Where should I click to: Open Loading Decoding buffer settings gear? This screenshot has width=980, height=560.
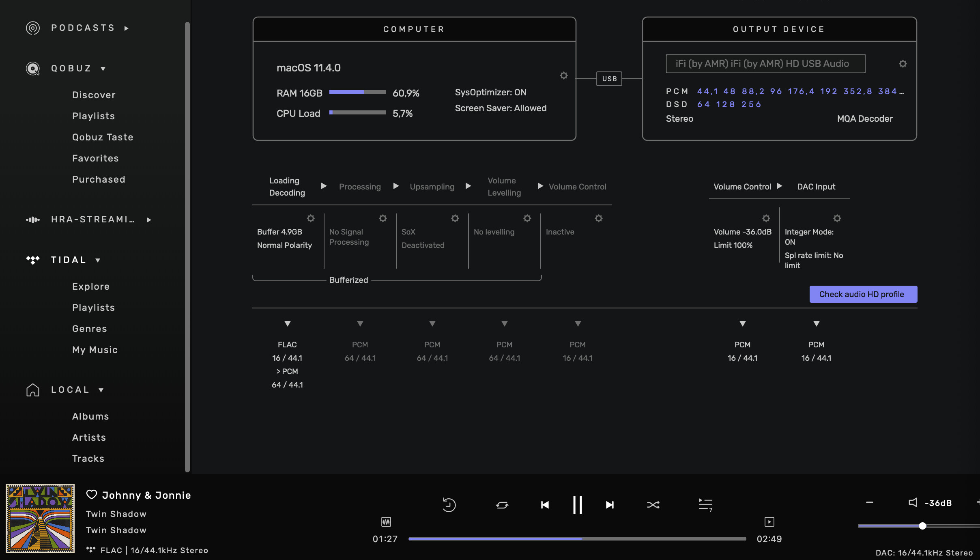(x=311, y=218)
